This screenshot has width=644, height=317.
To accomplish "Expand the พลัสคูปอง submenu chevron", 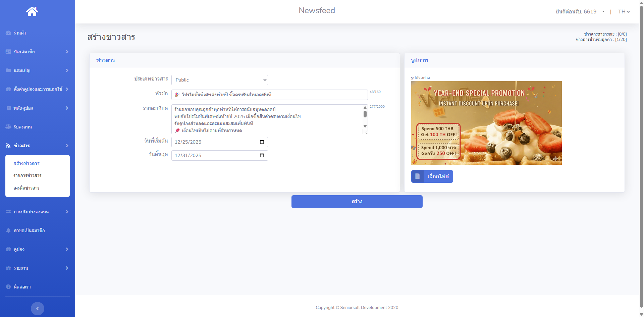I will coord(67,108).
